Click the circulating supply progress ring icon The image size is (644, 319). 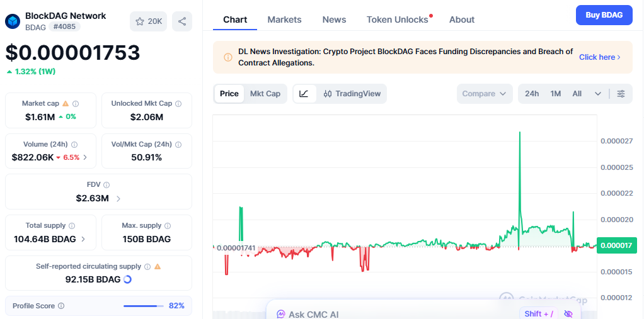tap(127, 279)
